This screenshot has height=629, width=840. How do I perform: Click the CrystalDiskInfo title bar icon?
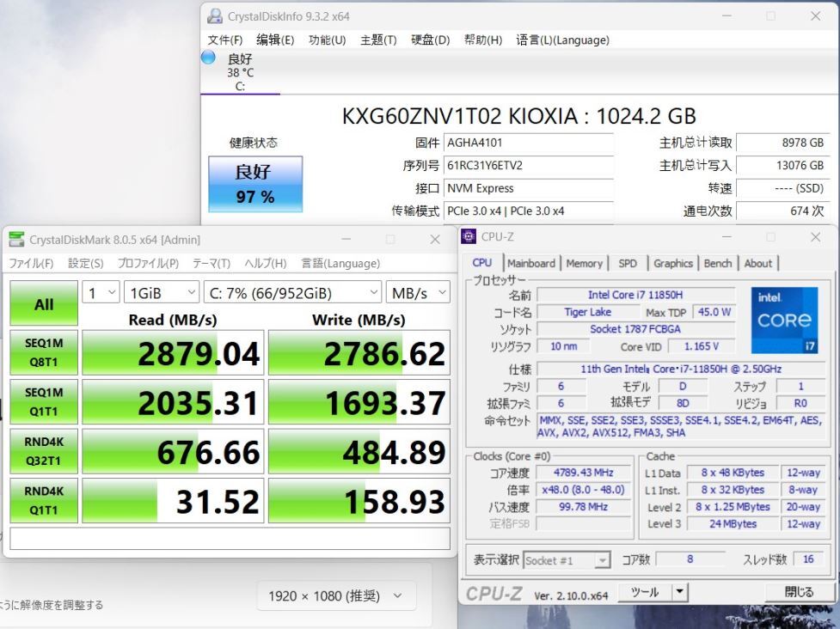coord(215,16)
